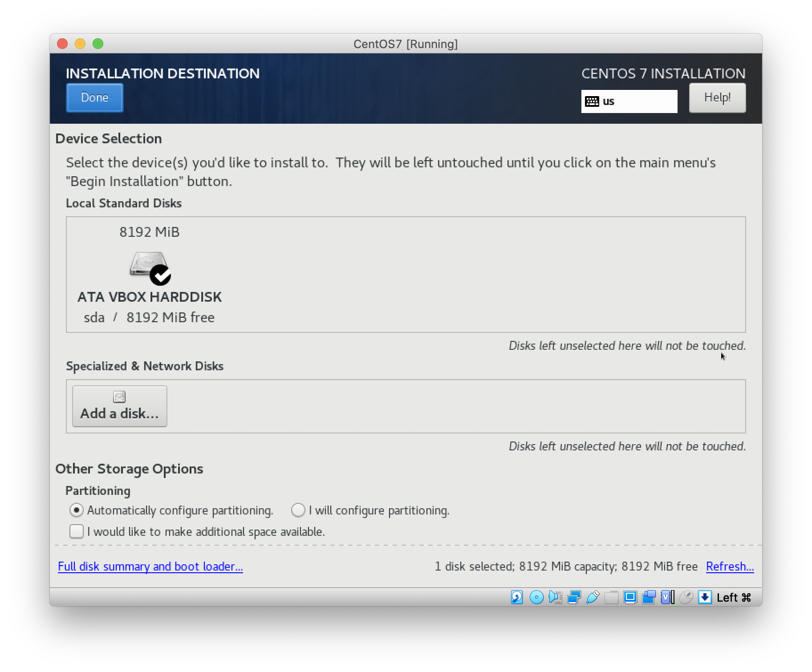Click the 'sda / 8192 MiB free' label

(x=149, y=317)
